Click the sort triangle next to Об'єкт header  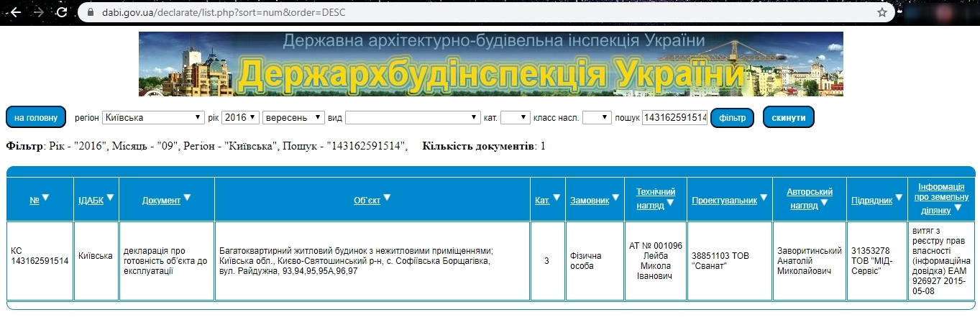387,198
